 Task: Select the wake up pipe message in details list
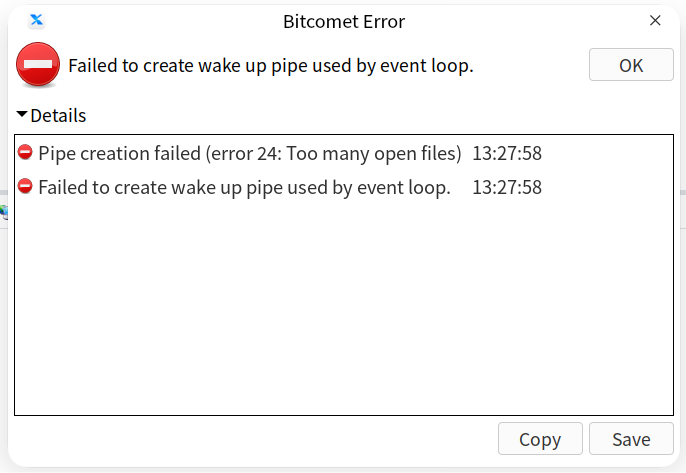click(x=244, y=188)
